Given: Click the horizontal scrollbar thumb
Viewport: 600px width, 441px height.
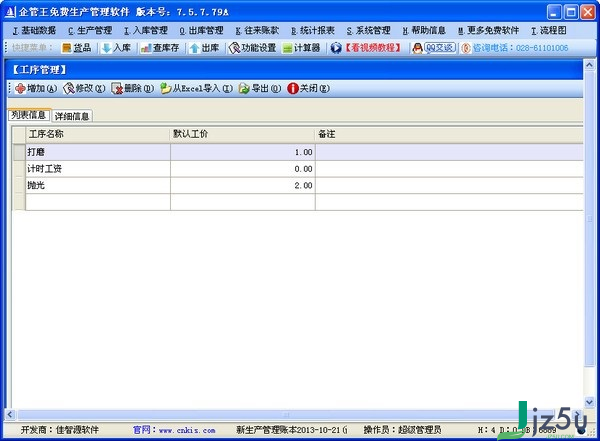Looking at the screenshot, I should tap(286, 414).
